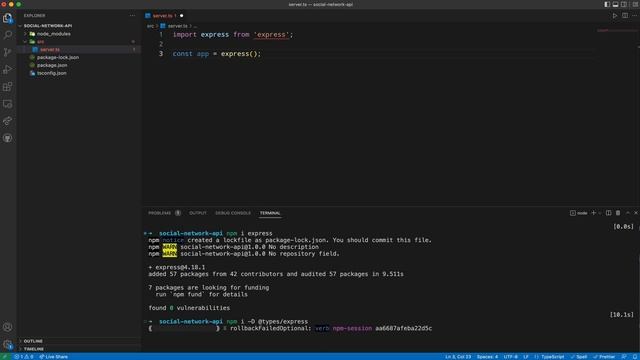
Task: Open the Remote Explorer view
Action: click(x=7, y=104)
